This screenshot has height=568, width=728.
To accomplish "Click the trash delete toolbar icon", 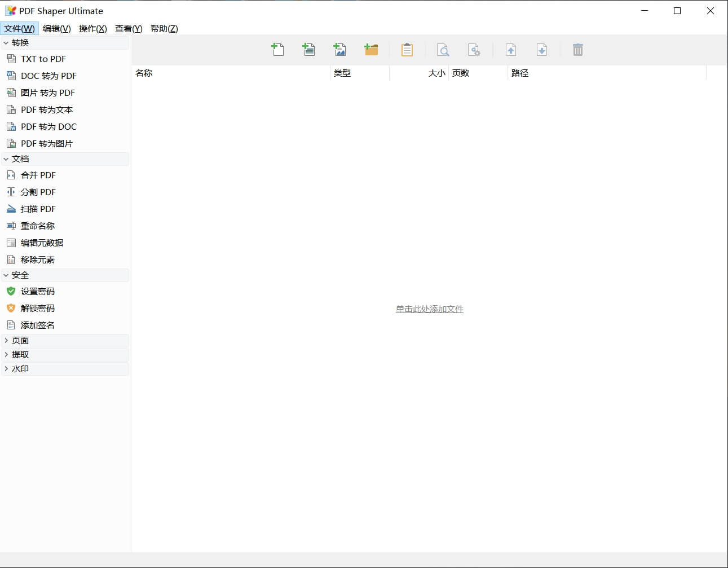I will coord(578,50).
